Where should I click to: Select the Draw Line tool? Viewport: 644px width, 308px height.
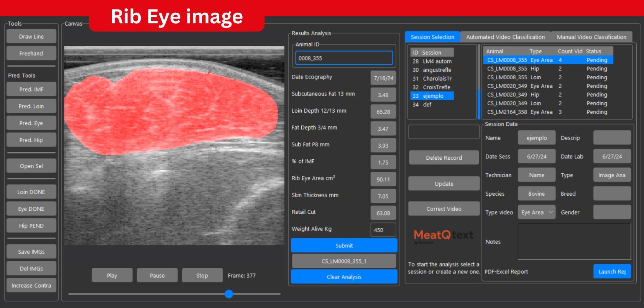(31, 37)
